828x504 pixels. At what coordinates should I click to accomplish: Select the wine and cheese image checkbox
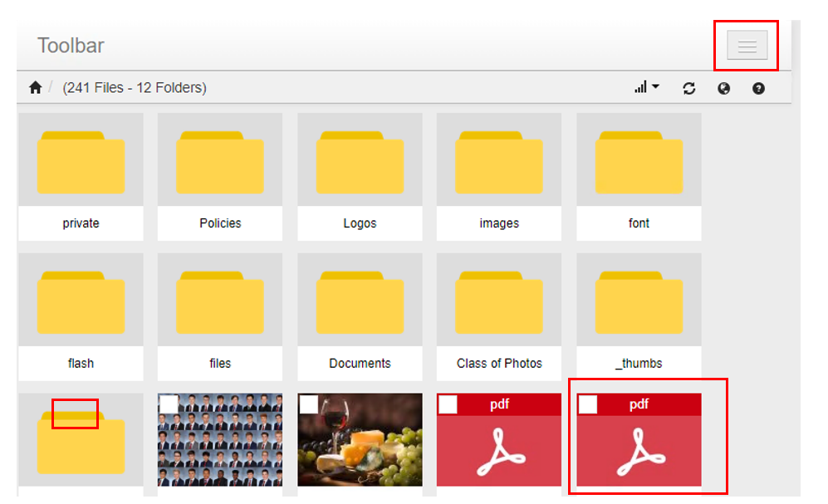pyautogui.click(x=309, y=404)
